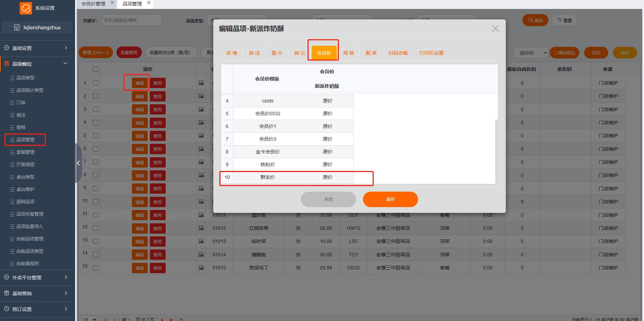Expand the 基础设置 sidebar section
This screenshot has height=321, width=644.
[x=66, y=48]
